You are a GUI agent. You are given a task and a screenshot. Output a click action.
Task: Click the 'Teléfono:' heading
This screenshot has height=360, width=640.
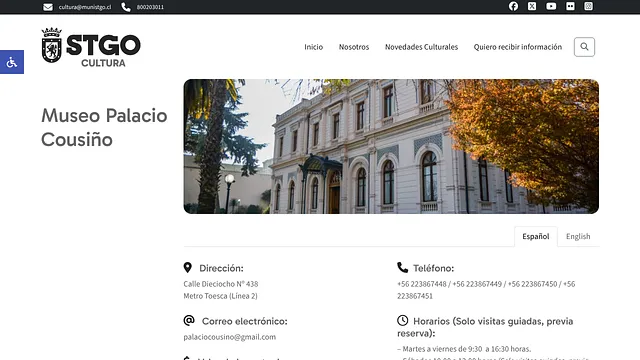(433, 268)
